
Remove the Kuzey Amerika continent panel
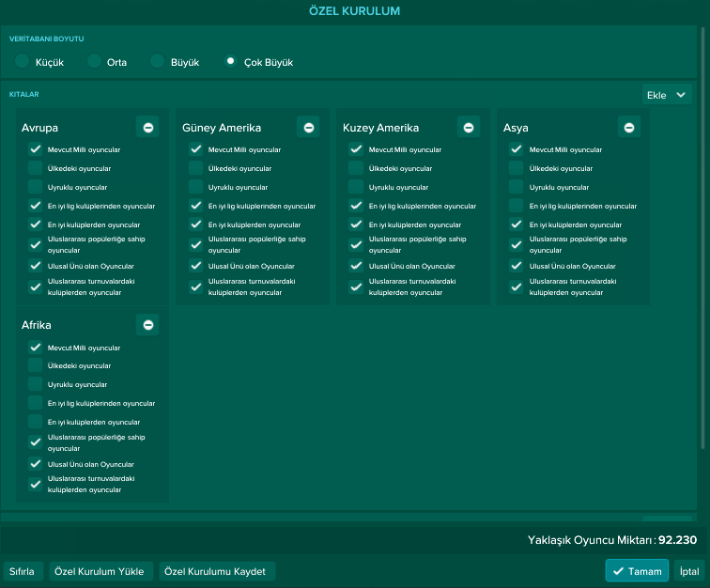click(469, 128)
